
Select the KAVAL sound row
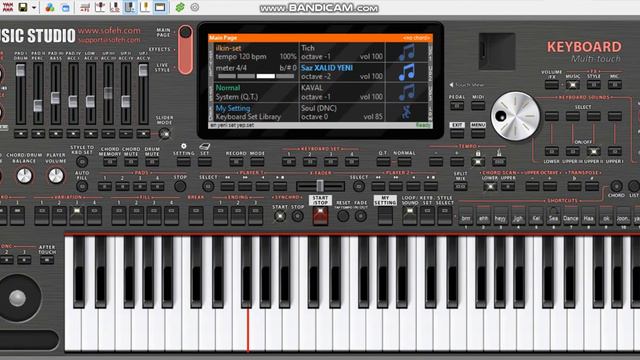coord(342,92)
